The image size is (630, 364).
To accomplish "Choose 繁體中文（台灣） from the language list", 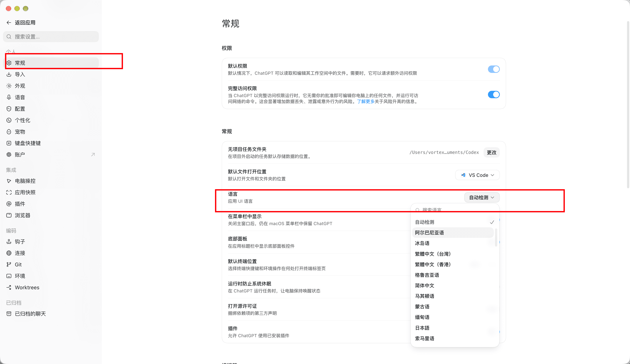I will coord(453,254).
